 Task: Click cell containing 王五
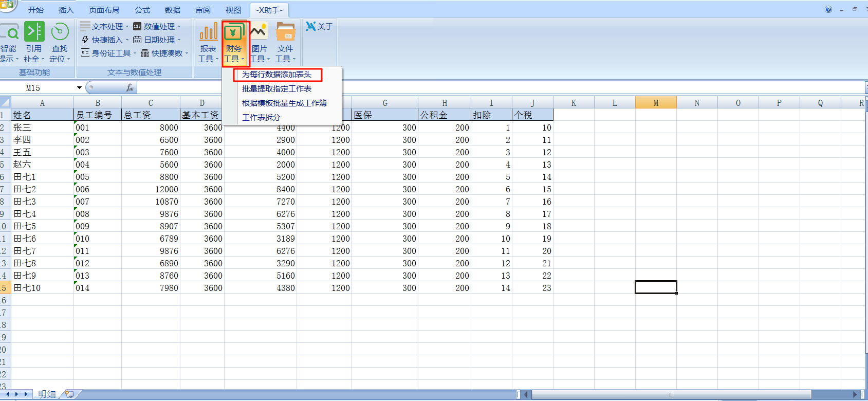[42, 152]
